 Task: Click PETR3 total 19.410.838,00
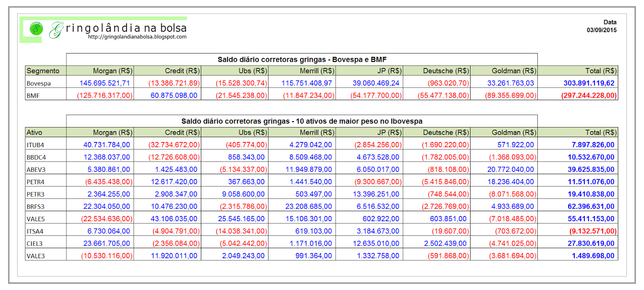(x=591, y=194)
